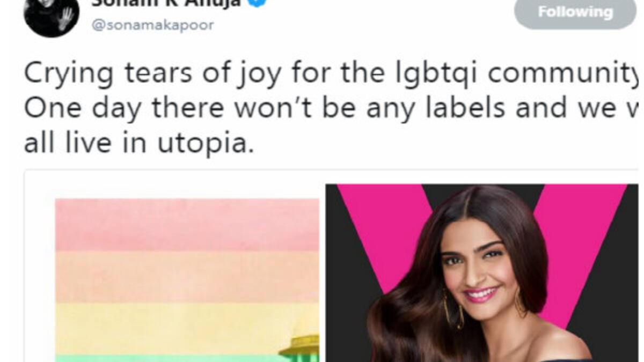Click the gold hoop earring in photo
The height and width of the screenshot is (362, 644).
pos(453,309)
